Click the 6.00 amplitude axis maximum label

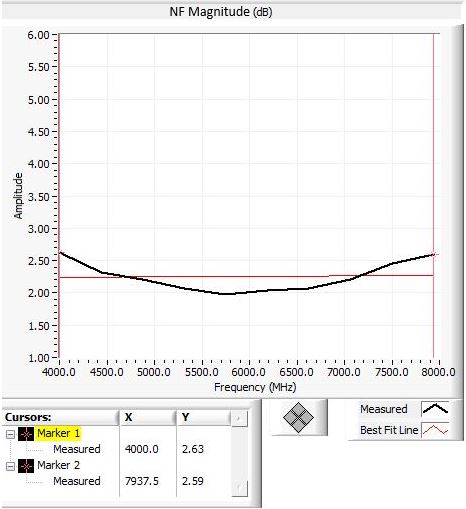point(38,35)
